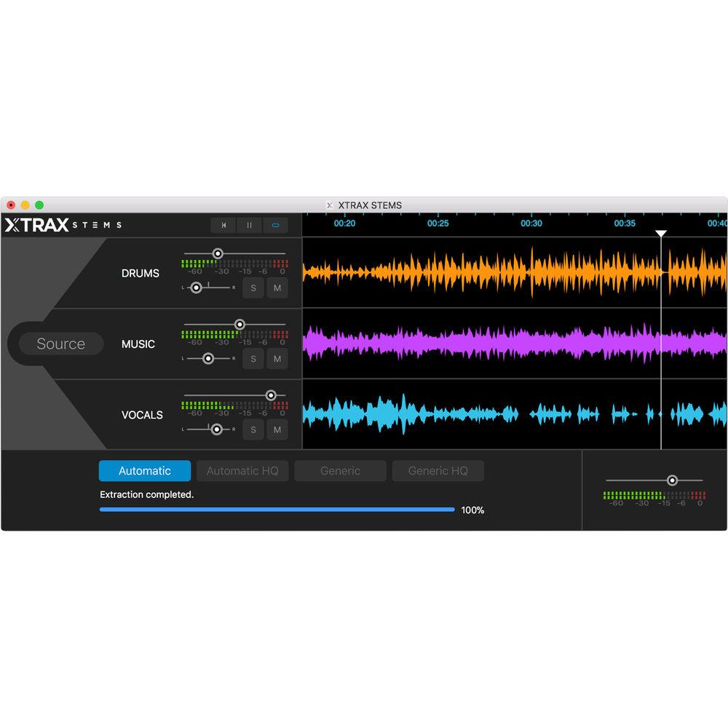Screen dimensions: 728x728
Task: Toggle loop playback mode
Action: pos(275,225)
